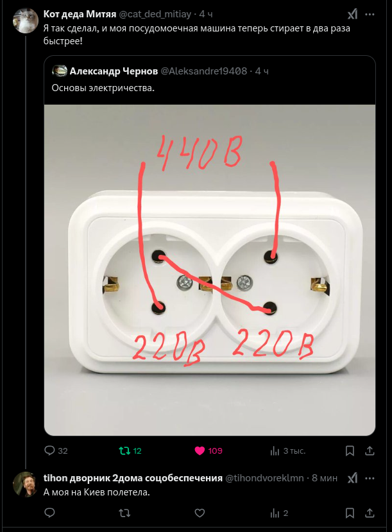Open tihon дворник profile avatar
The image size is (392, 532).
point(26,484)
